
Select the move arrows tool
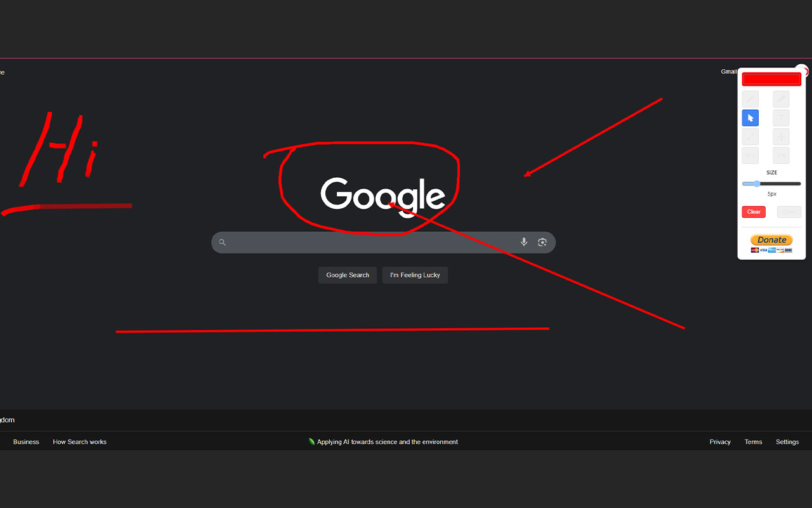(x=781, y=137)
